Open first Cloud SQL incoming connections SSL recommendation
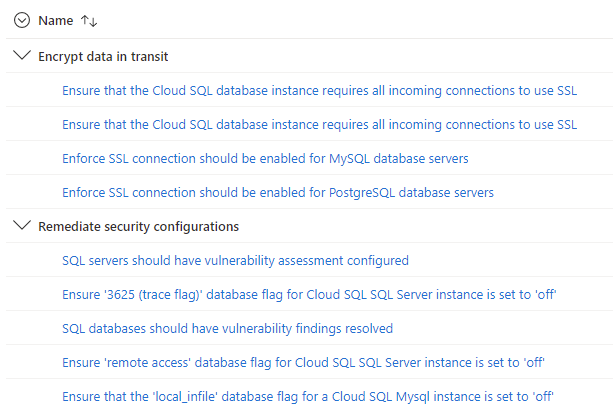The image size is (613, 412). [x=319, y=90]
